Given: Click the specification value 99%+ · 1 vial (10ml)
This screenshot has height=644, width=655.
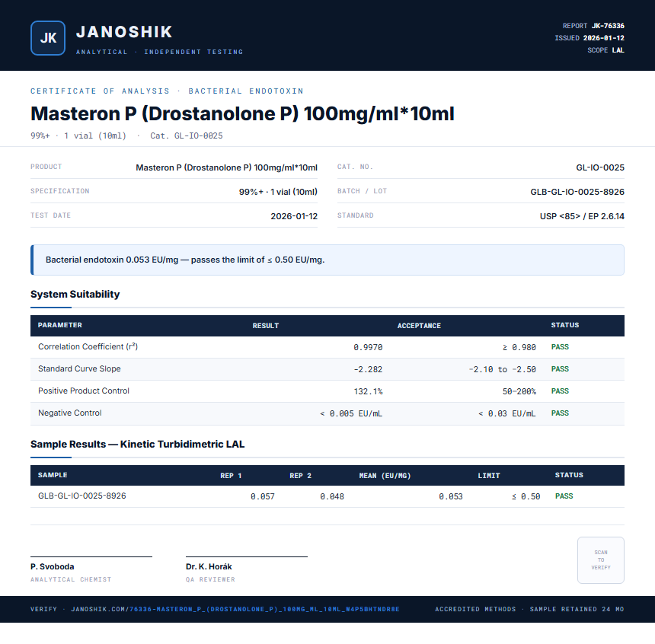Looking at the screenshot, I should point(278,192).
